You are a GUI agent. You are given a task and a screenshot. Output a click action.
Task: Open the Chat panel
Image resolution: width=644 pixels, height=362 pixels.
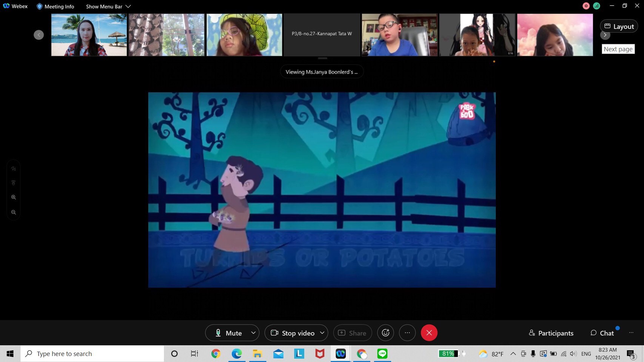tap(602, 333)
